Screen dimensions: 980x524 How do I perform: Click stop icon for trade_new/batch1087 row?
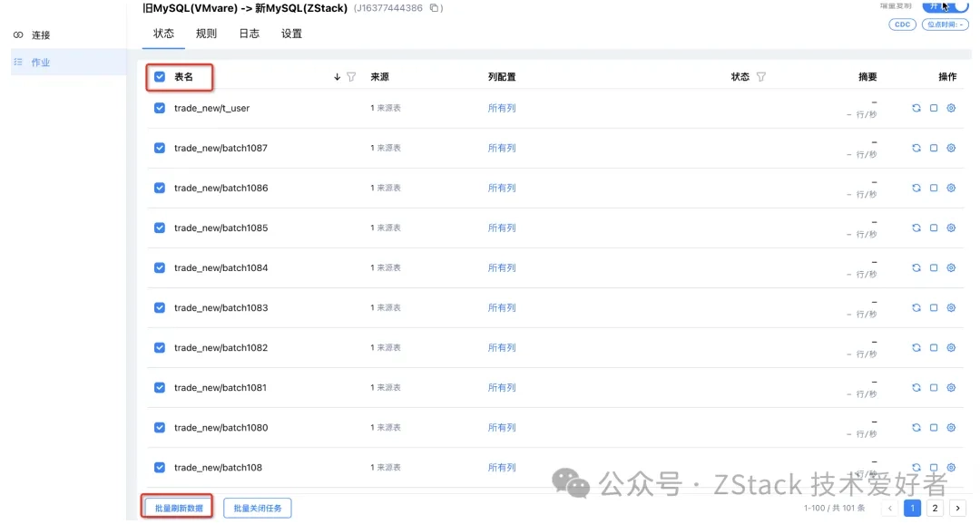click(934, 148)
